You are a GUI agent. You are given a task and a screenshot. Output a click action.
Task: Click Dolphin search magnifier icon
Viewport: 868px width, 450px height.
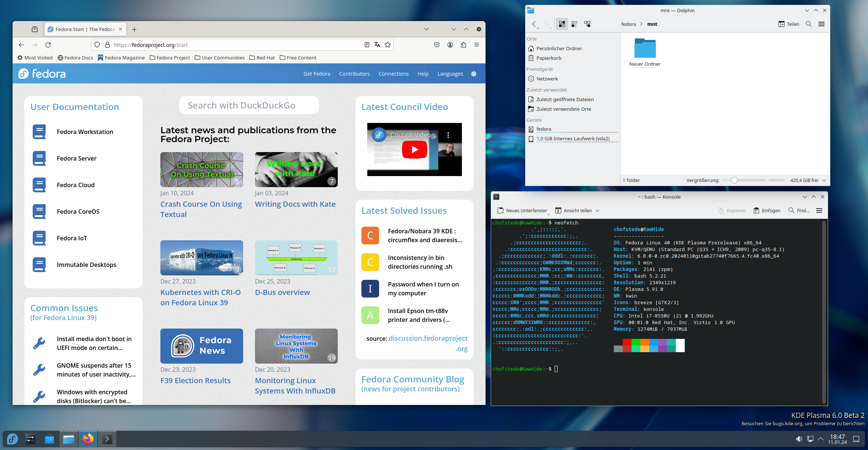click(809, 24)
